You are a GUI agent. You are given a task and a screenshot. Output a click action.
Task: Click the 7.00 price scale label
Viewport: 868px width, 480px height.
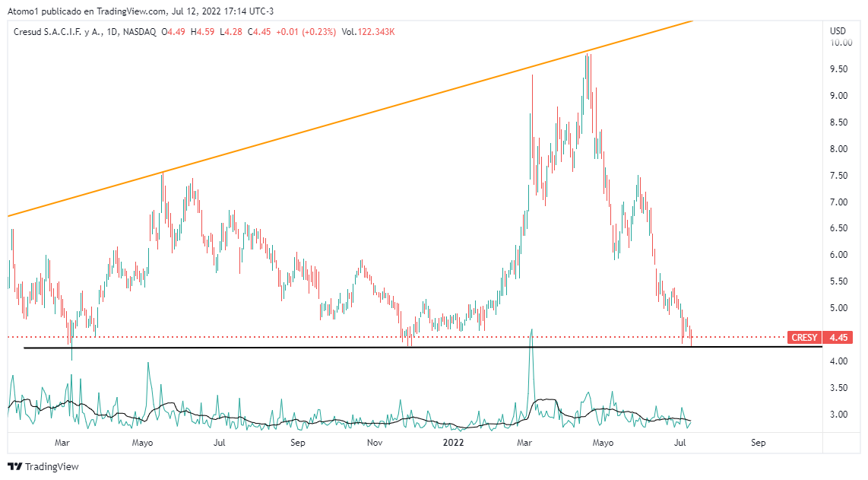(x=839, y=202)
